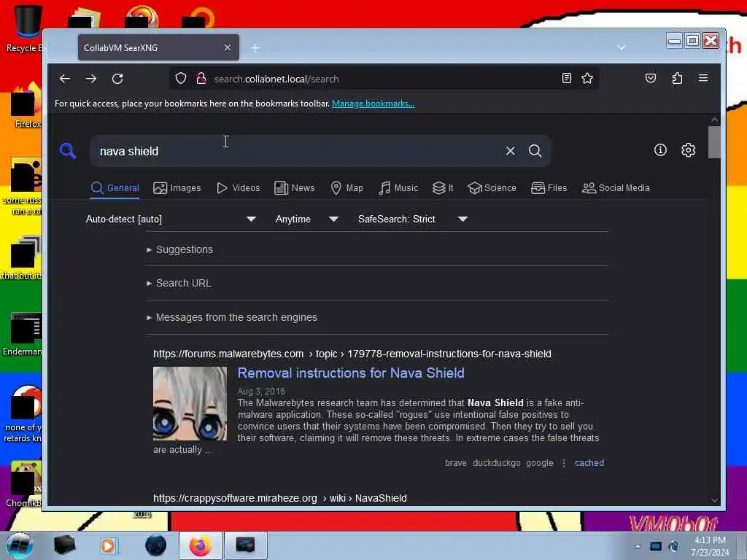
Task: Open forums.malwarebytes.com result URL
Action: click(352, 354)
